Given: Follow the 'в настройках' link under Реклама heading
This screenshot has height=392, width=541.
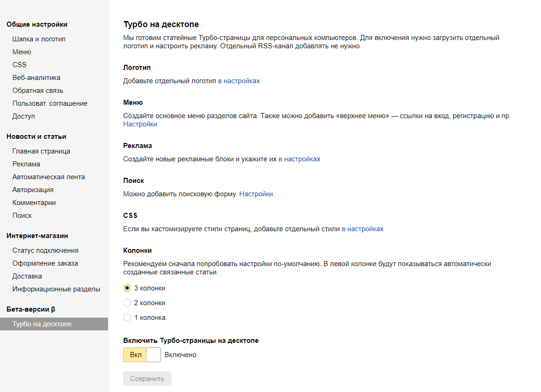Looking at the screenshot, I should pos(299,159).
